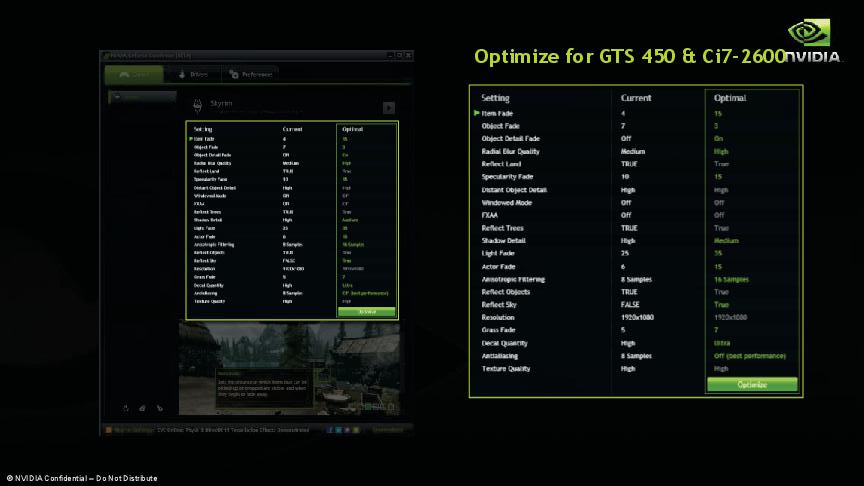Select Reflect Objects in the enlarged panel

tap(505, 291)
